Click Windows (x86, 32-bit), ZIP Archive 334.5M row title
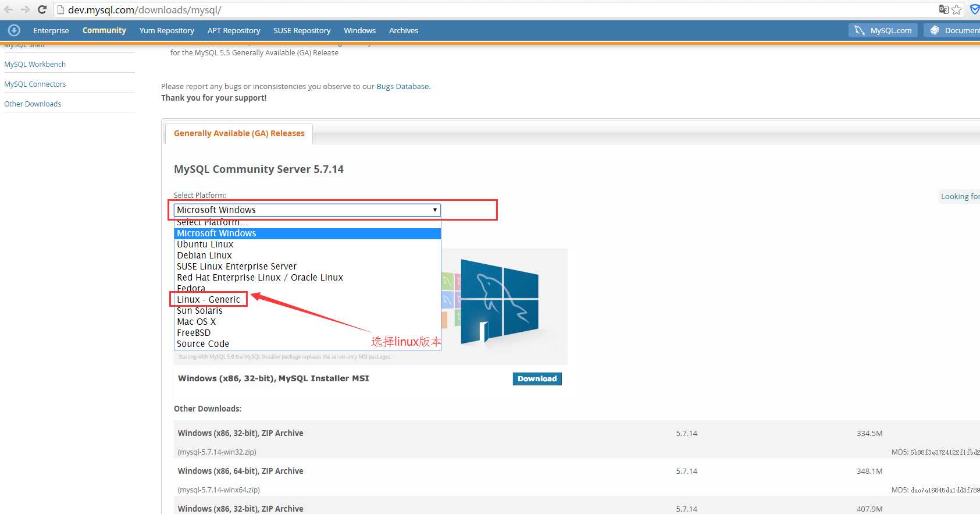This screenshot has height=514, width=980. click(x=240, y=433)
